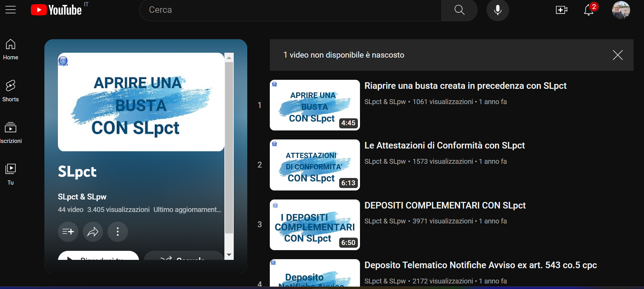Click the search magnifier button
The height and width of the screenshot is (289, 644).
coord(459,10)
